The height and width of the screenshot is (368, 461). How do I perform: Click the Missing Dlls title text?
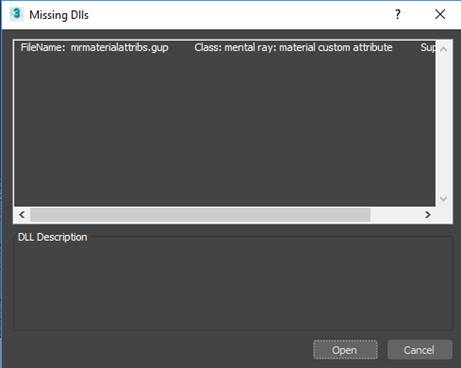tap(59, 15)
